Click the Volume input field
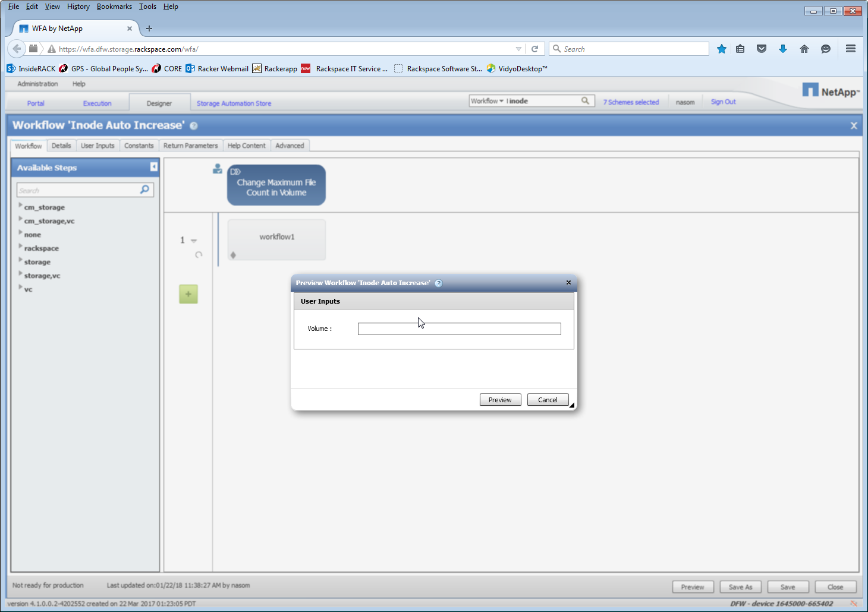 point(459,329)
